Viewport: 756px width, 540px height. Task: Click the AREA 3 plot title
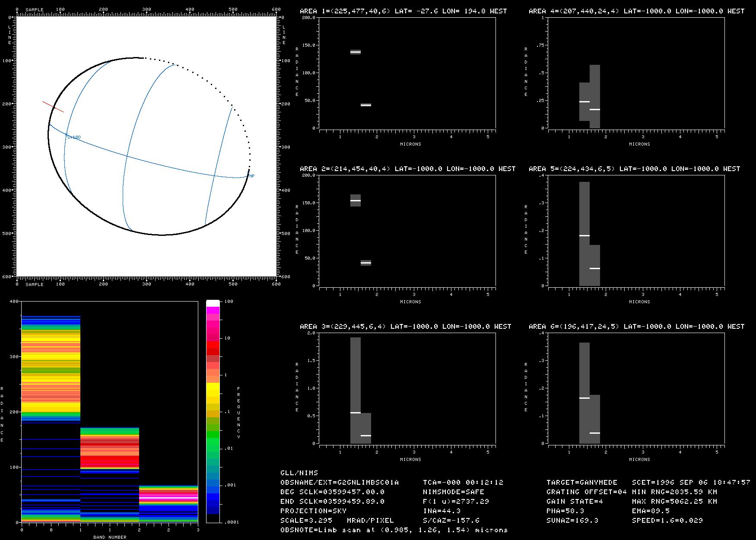[x=406, y=327]
